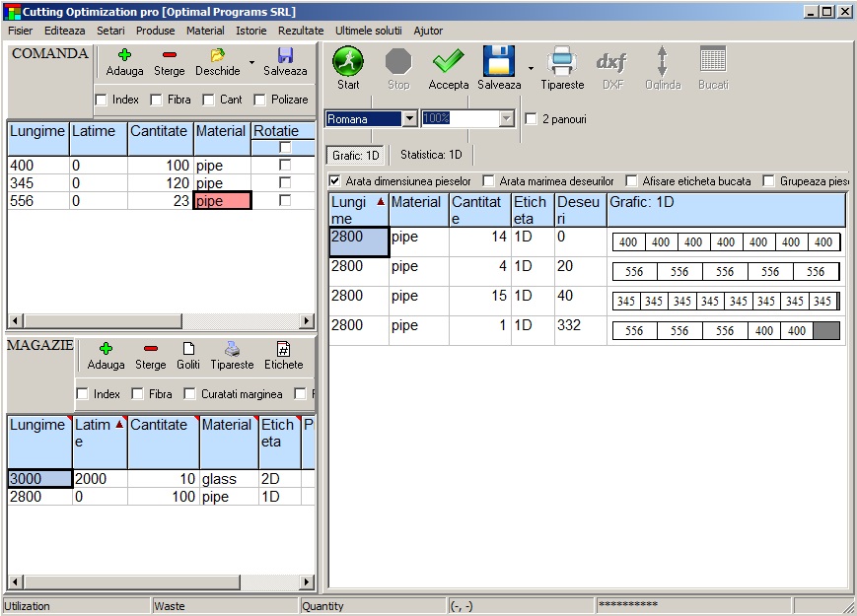This screenshot has height=616, width=857.
Task: Open the dropdown arrow next to Deschide
Action: (251, 62)
